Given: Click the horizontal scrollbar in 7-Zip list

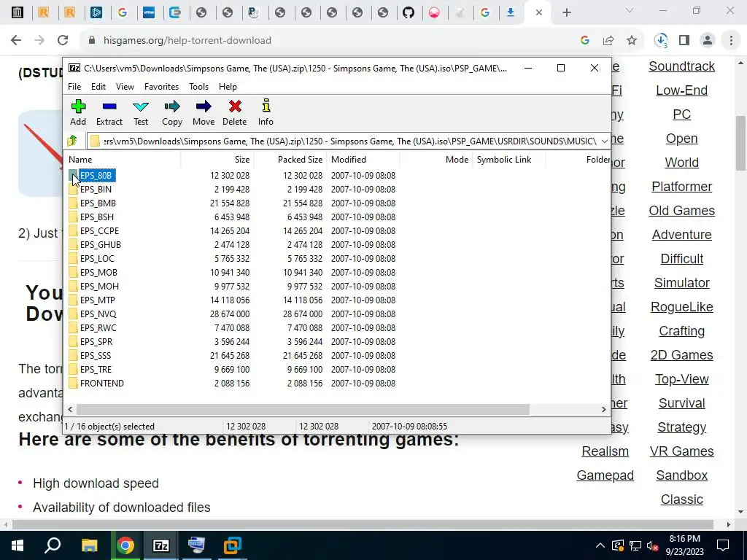Looking at the screenshot, I should [x=303, y=410].
